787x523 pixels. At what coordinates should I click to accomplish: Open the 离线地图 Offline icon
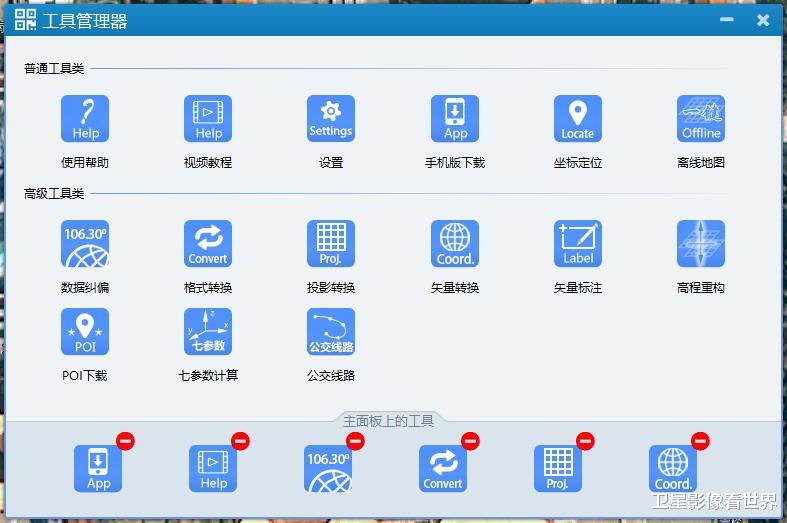[x=701, y=118]
